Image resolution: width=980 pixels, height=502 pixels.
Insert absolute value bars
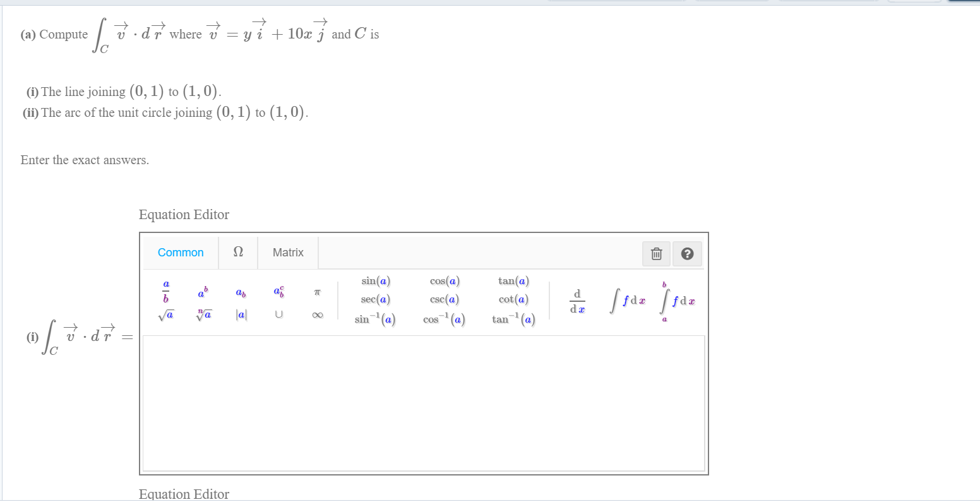(241, 314)
